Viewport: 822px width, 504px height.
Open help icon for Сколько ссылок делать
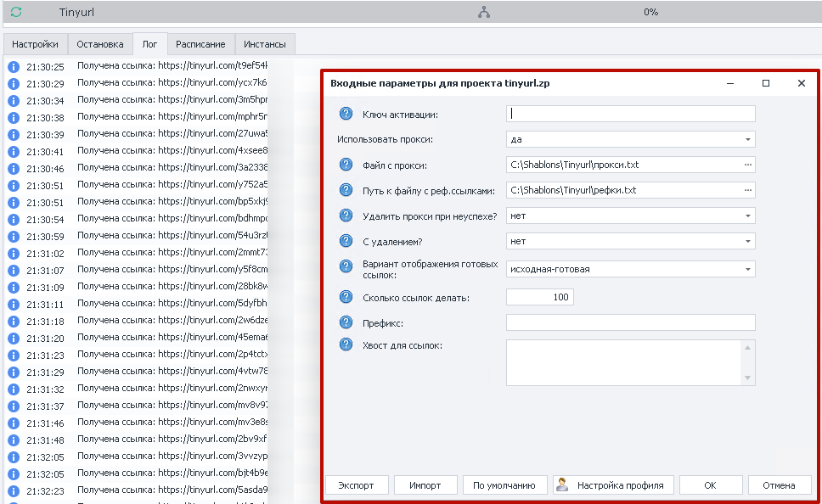click(x=346, y=297)
